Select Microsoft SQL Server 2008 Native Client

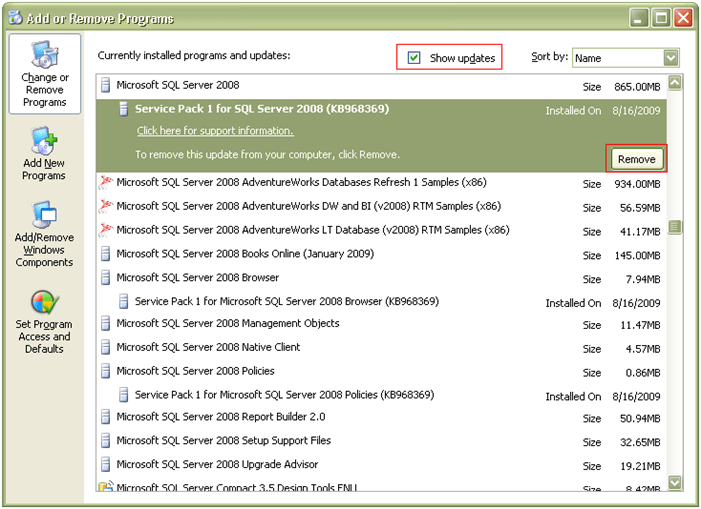click(x=208, y=347)
